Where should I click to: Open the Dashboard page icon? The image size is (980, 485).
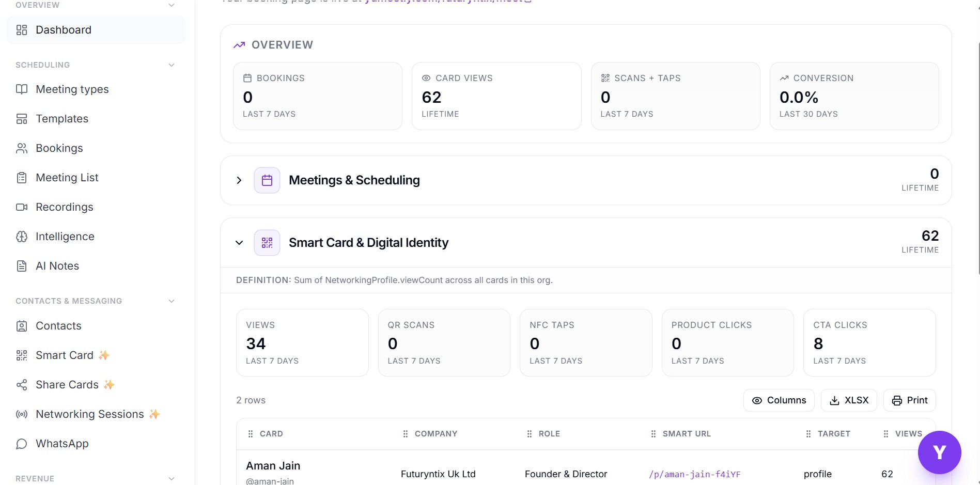[x=22, y=30]
